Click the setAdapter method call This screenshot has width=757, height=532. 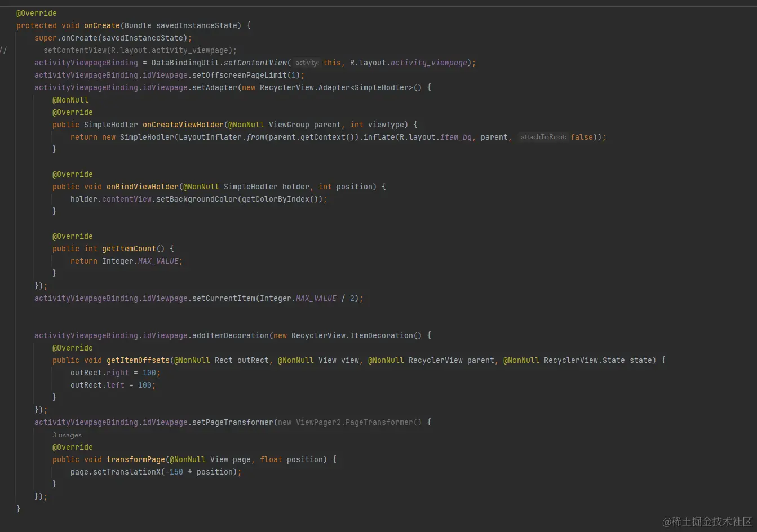pos(215,87)
